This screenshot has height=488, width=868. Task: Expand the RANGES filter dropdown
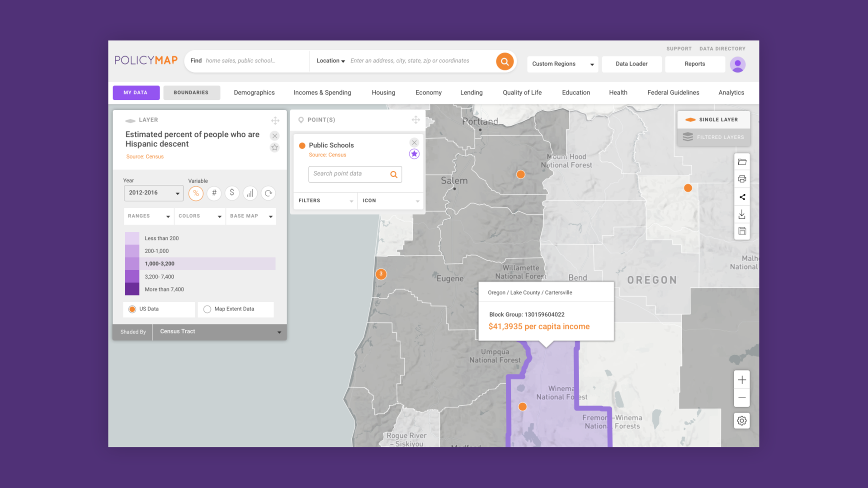(148, 216)
